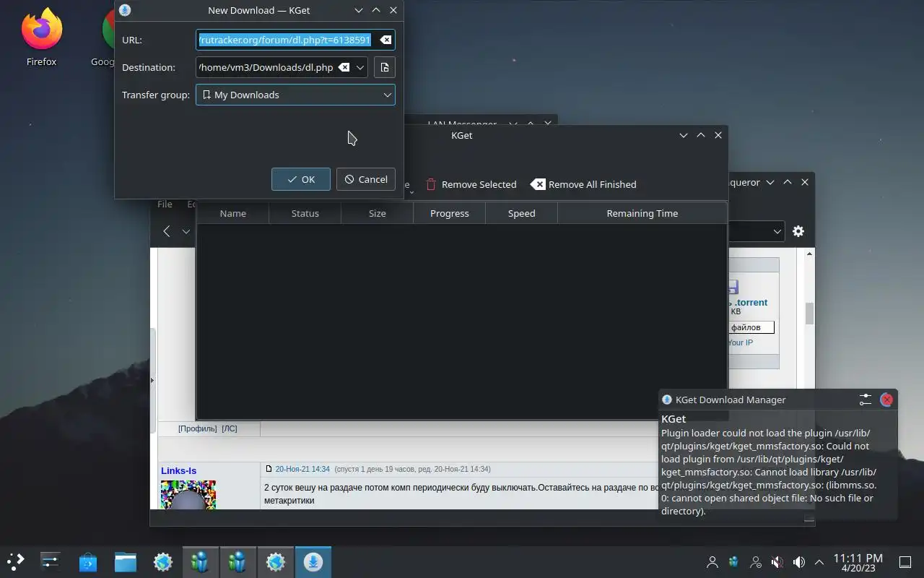
Task: Launch Discover software center from panel
Action: (88, 561)
